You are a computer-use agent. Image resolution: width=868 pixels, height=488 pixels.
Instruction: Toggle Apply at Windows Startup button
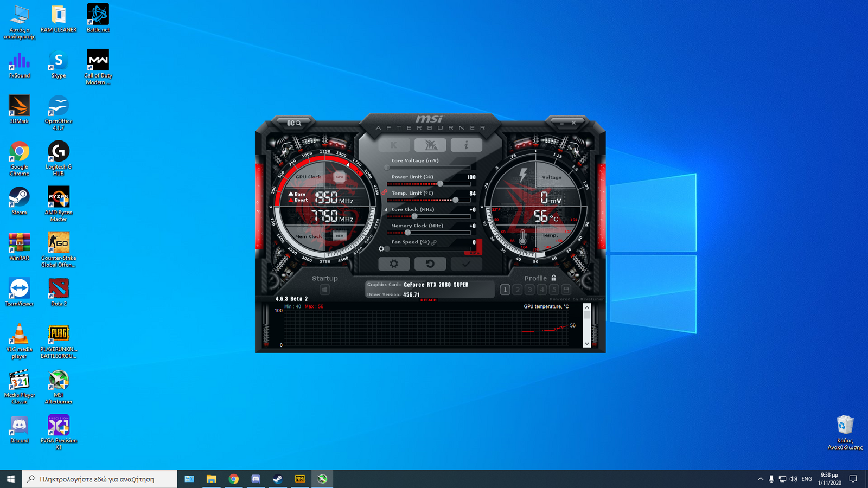tap(324, 290)
